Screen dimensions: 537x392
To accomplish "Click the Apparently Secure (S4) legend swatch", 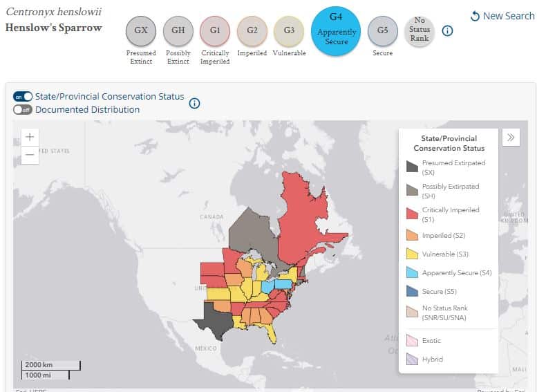I will (x=412, y=272).
